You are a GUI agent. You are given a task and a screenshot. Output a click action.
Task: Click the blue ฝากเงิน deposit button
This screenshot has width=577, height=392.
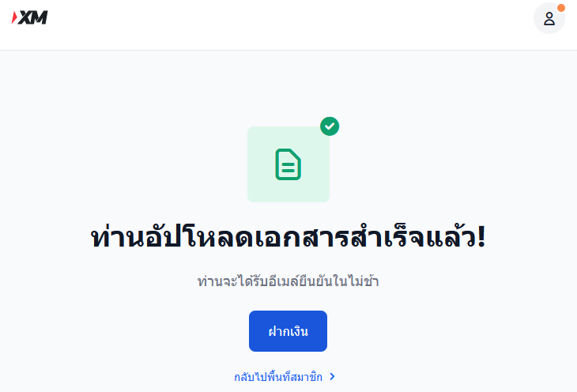[288, 331]
